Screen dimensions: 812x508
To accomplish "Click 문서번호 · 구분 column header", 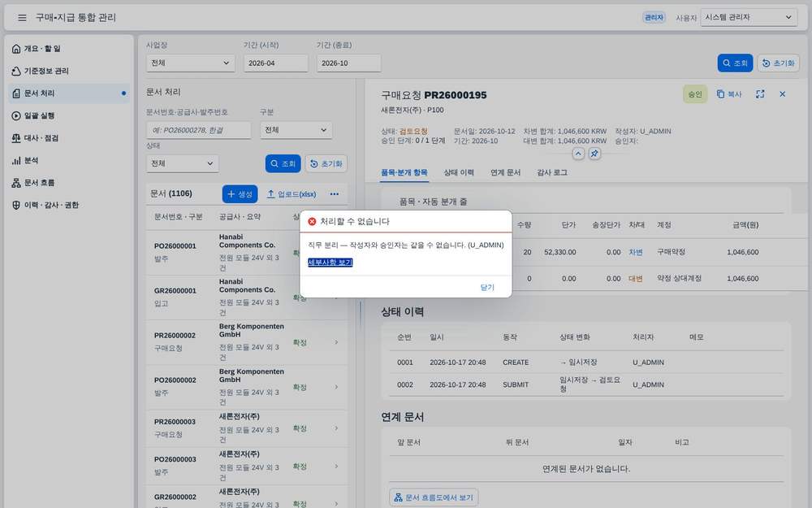I will pos(178,217).
